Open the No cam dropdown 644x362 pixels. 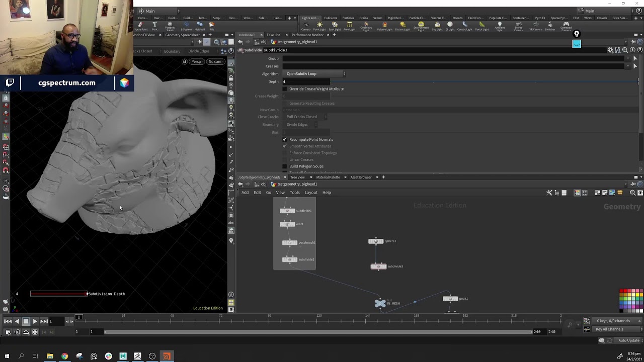point(216,62)
